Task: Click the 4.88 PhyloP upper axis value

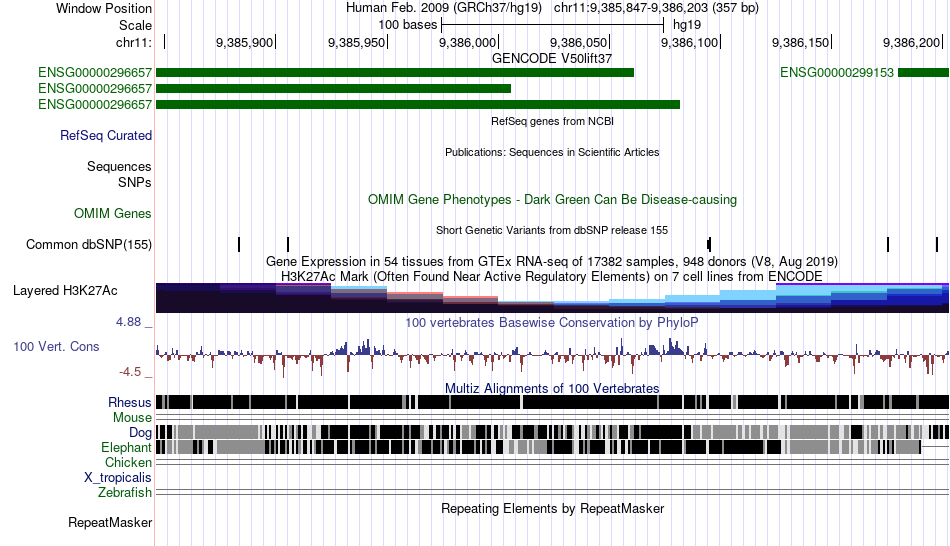Action: [x=128, y=322]
